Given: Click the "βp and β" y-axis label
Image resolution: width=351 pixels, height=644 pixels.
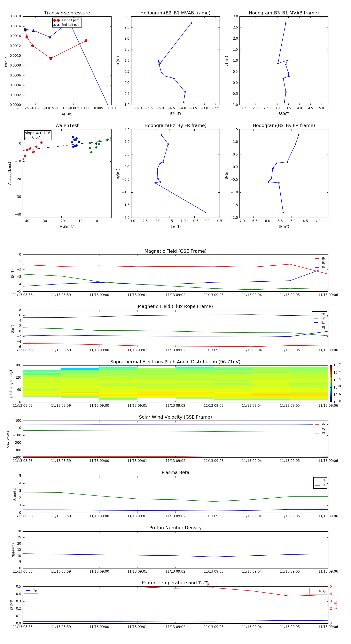Looking at the screenshot, I should click(14, 494).
